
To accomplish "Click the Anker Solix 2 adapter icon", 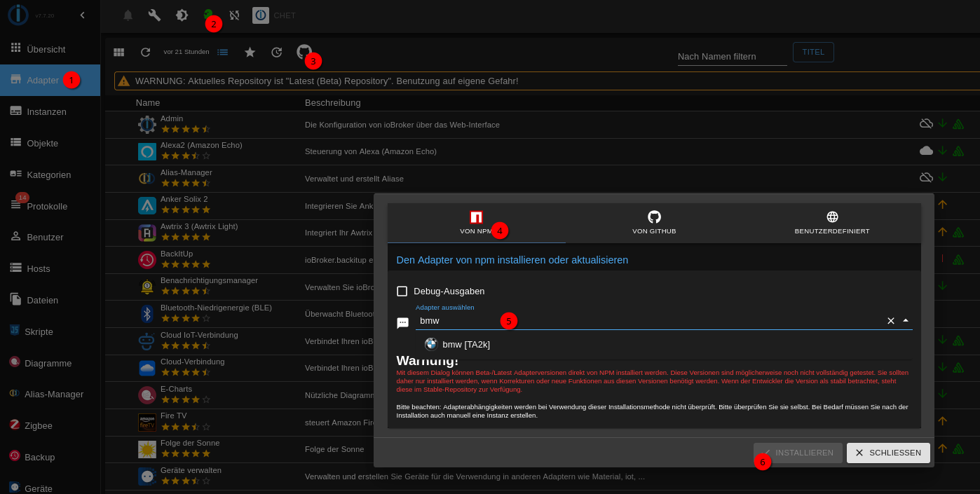I will (x=147, y=205).
